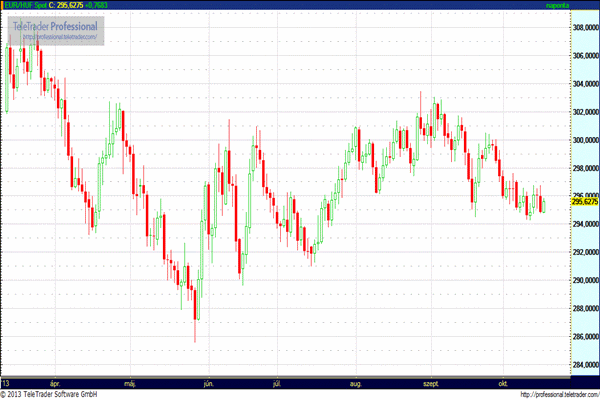Screen dimensions: 600x400
Task: Click the 308,0000 price axis label
Action: 584,28
